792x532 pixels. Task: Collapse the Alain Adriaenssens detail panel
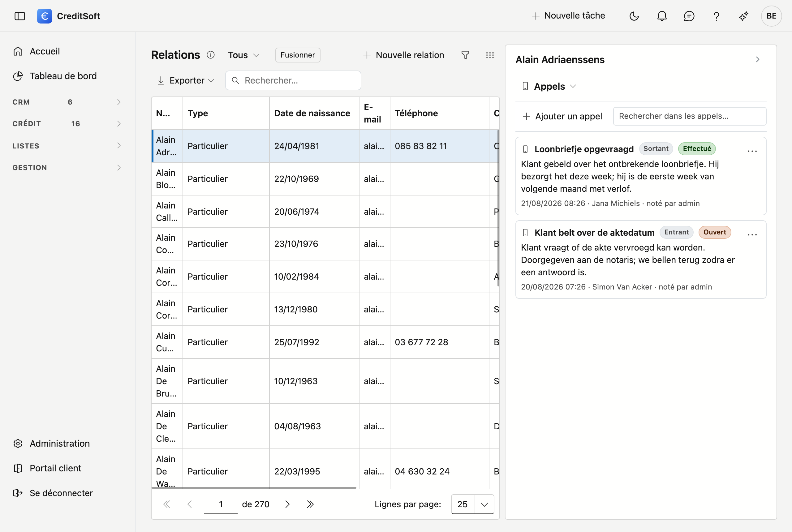point(758,59)
